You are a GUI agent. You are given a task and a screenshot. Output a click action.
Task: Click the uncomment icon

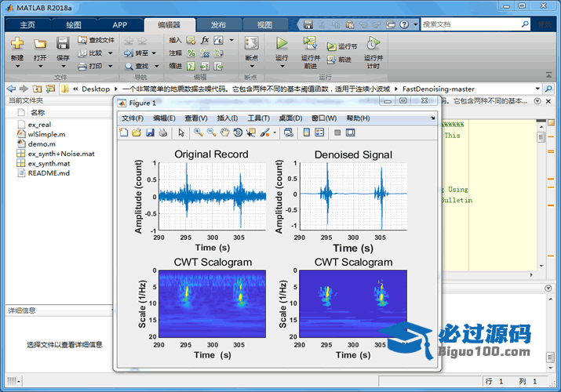pyautogui.click(x=205, y=53)
